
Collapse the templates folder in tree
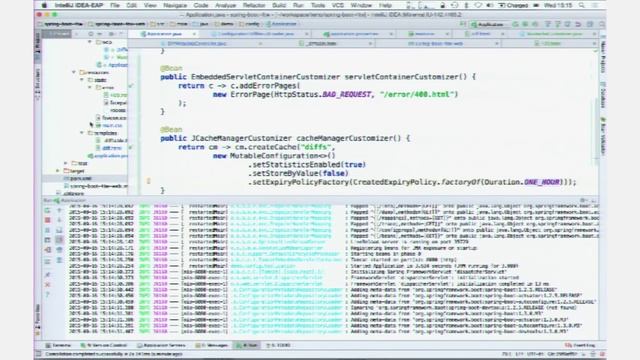point(82,133)
